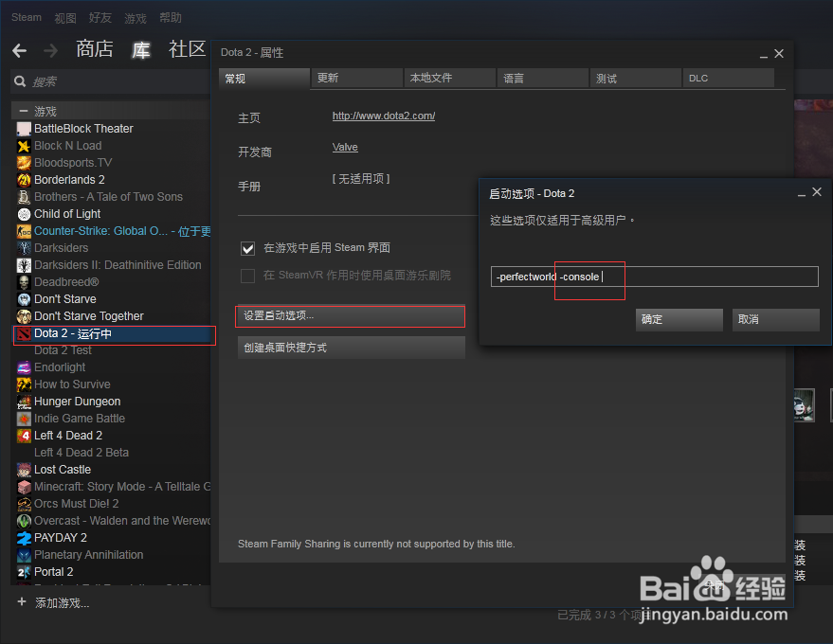Click the launch options text field
The height and width of the screenshot is (644, 833).
click(x=655, y=277)
